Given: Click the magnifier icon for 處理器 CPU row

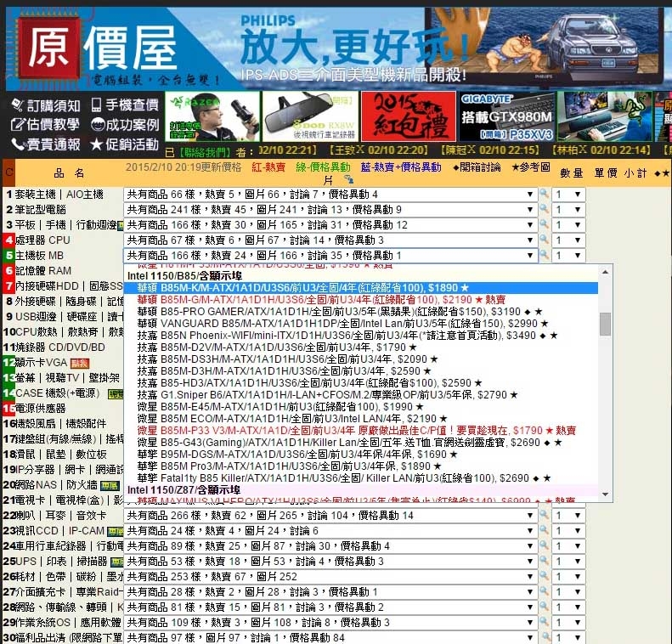Looking at the screenshot, I should [545, 240].
